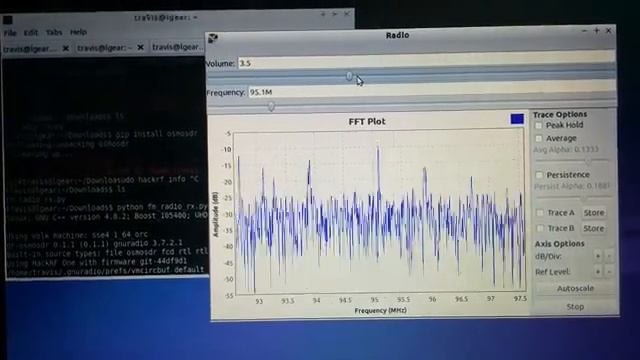Close the terminal window
640x360 pixels.
coord(347,13)
